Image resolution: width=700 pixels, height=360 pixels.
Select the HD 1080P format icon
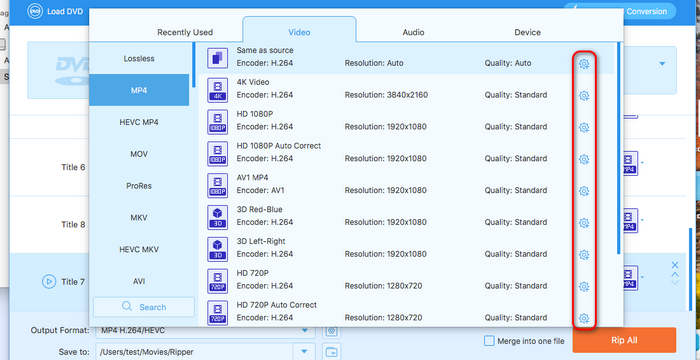pyautogui.click(x=217, y=121)
